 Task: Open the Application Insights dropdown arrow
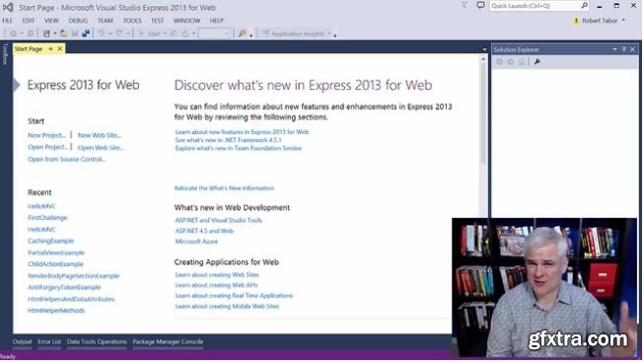pos(329,34)
